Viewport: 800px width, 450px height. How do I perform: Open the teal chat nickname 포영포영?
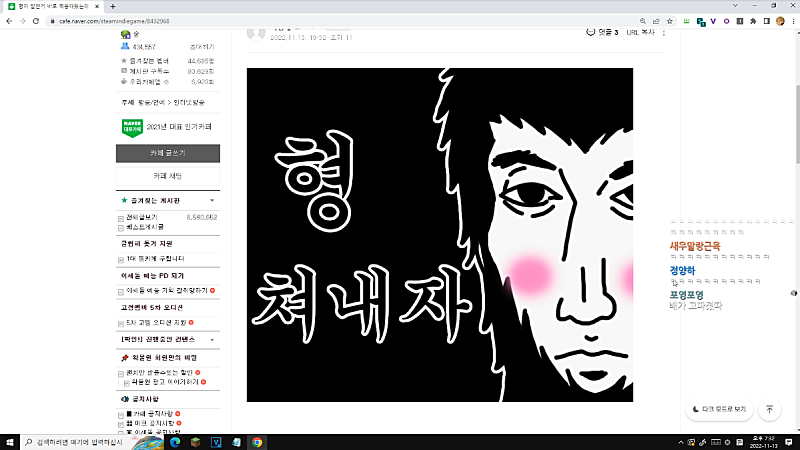(686, 295)
